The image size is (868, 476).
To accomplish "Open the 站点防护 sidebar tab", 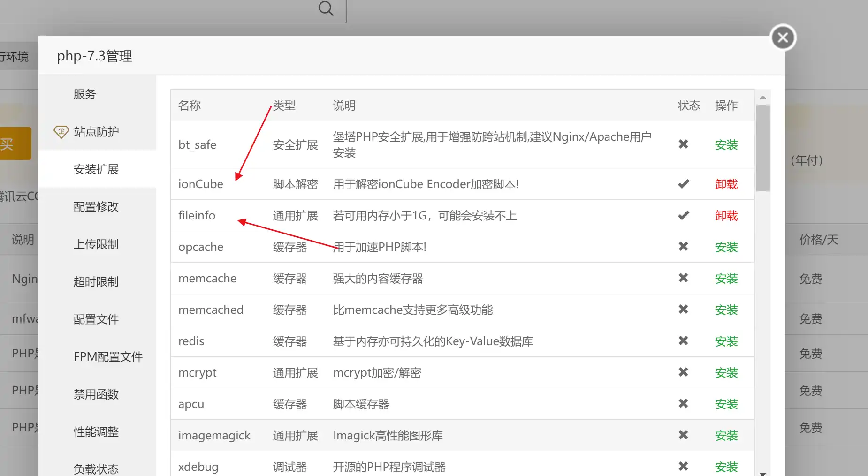I will click(x=97, y=132).
